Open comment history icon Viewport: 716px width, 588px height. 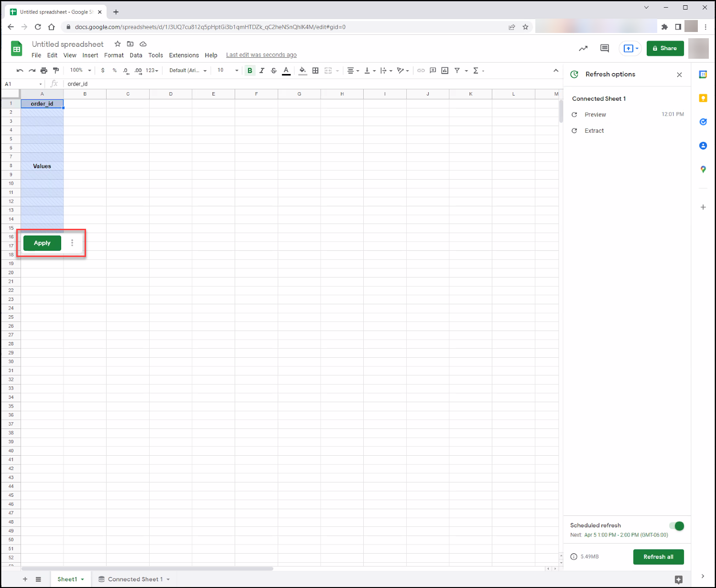tap(605, 48)
